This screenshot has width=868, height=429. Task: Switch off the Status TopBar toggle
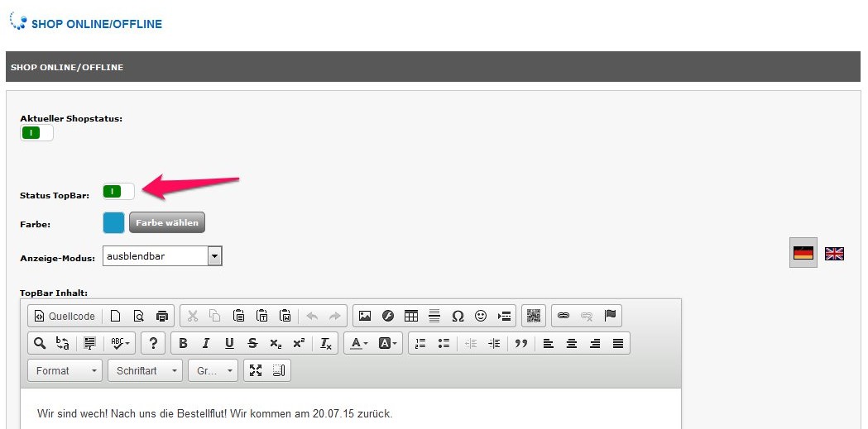[118, 192]
